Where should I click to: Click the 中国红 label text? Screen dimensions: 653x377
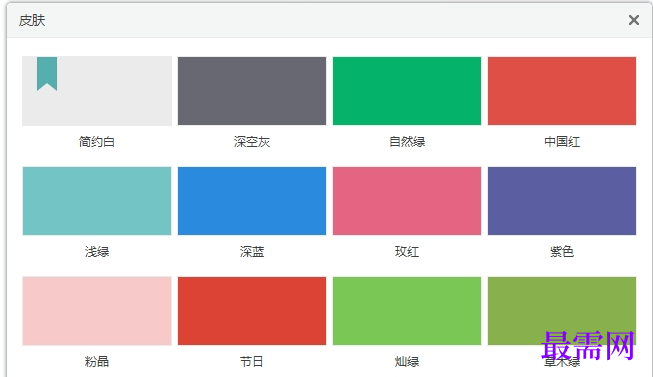[562, 142]
